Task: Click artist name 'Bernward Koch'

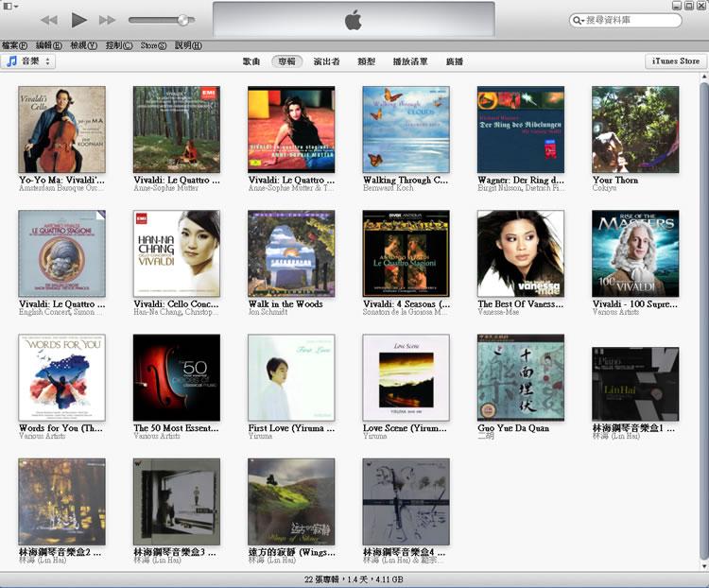Action: (388, 188)
